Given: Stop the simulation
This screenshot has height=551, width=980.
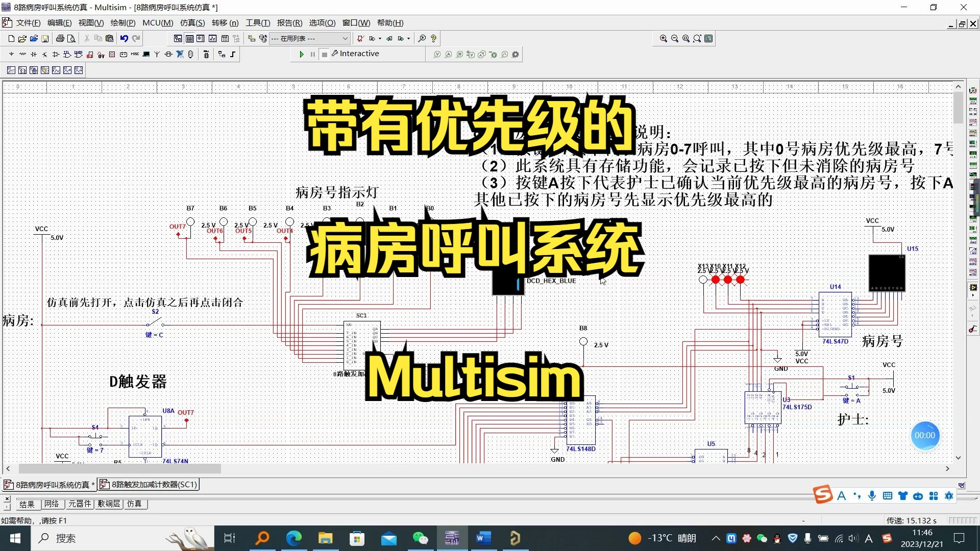Looking at the screenshot, I should tap(324, 54).
